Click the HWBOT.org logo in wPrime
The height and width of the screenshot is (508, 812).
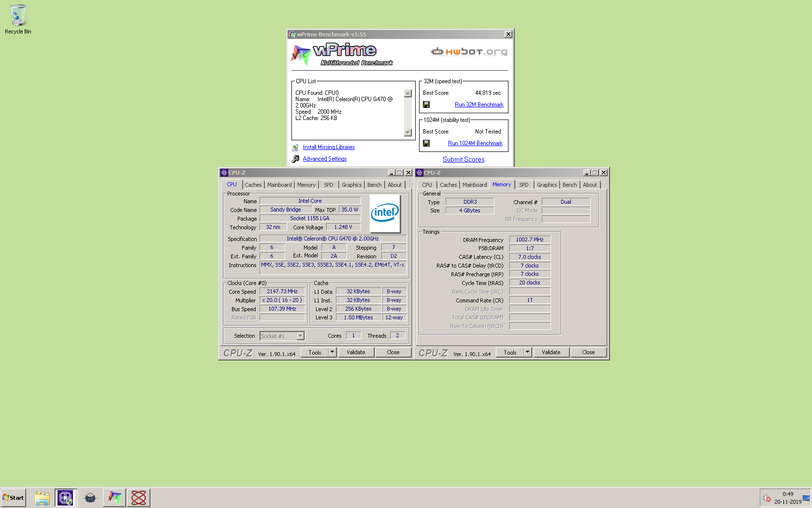pyautogui.click(x=469, y=52)
